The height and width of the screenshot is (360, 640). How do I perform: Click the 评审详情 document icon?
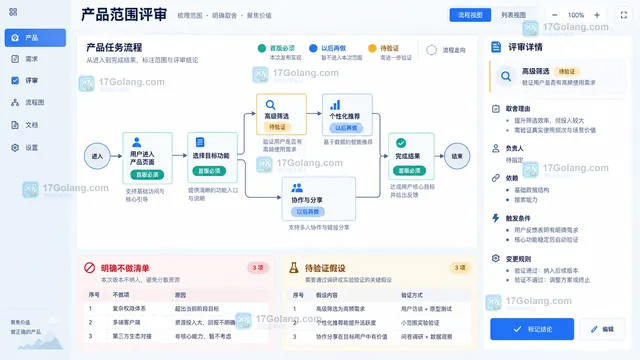coord(496,47)
